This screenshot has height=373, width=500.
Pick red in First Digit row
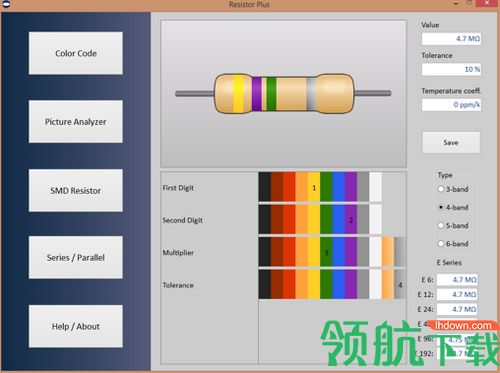289,187
